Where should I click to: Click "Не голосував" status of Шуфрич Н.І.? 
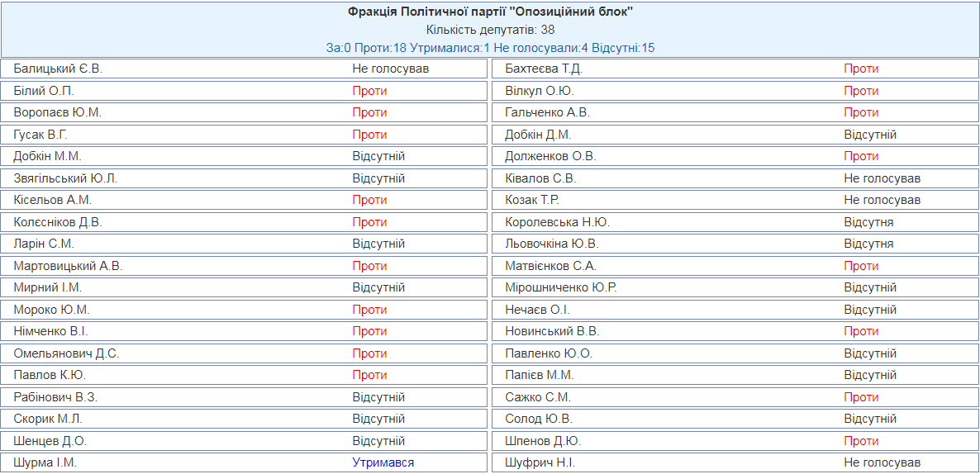pyautogui.click(x=882, y=463)
